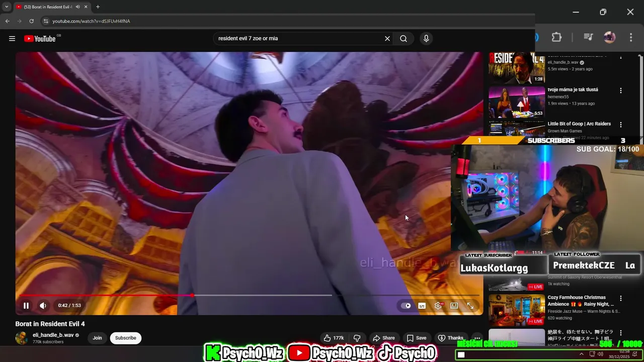644x362 pixels.
Task: Open eli_handle_b.wav channel avatar
Action: click(x=22, y=338)
